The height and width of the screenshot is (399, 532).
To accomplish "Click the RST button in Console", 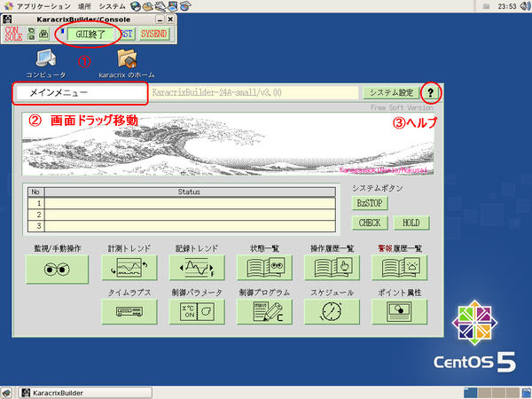I will [x=127, y=34].
